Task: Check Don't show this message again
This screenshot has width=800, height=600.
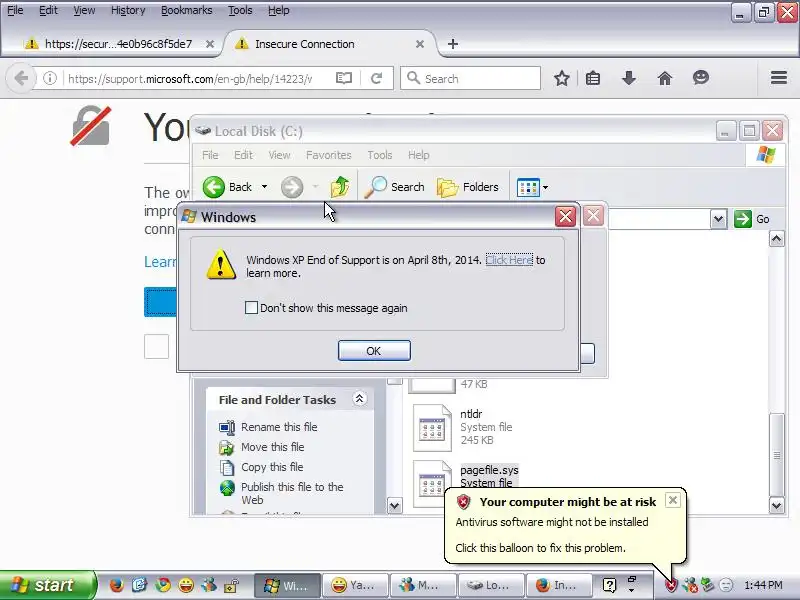Action: pyautogui.click(x=251, y=308)
